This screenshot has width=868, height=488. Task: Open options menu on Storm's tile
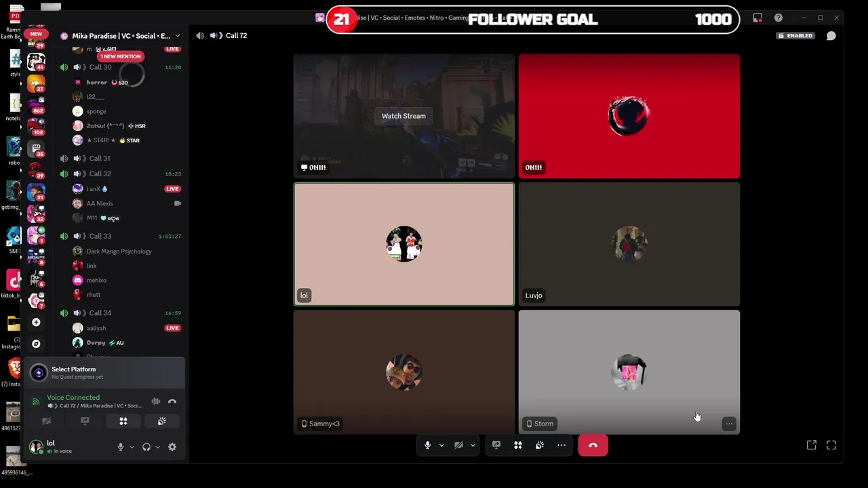click(729, 424)
